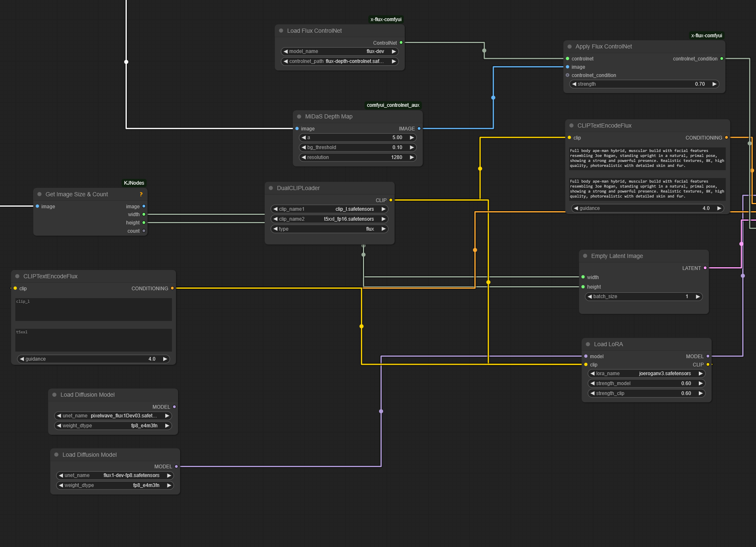Screen dimensions: 756x547
Task: Toggle collapse dot of Empty Latent Image node
Action: click(585, 256)
